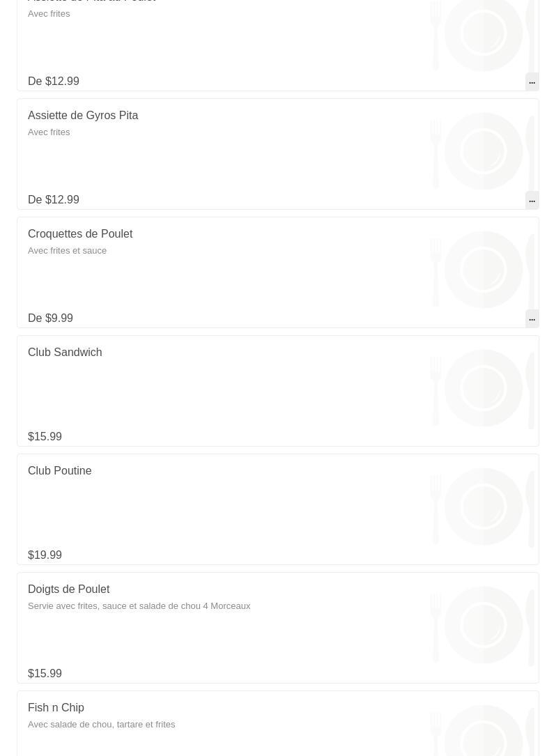Click the Fish n Chip plate image

[x=484, y=730]
